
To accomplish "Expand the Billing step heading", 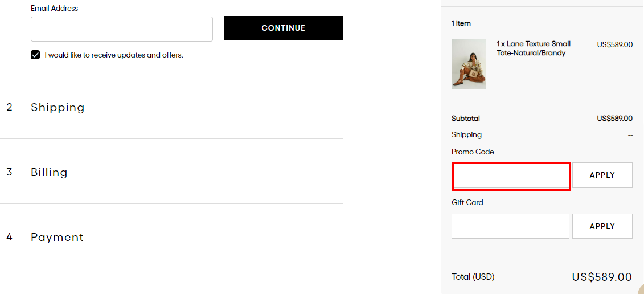I will pos(49,172).
